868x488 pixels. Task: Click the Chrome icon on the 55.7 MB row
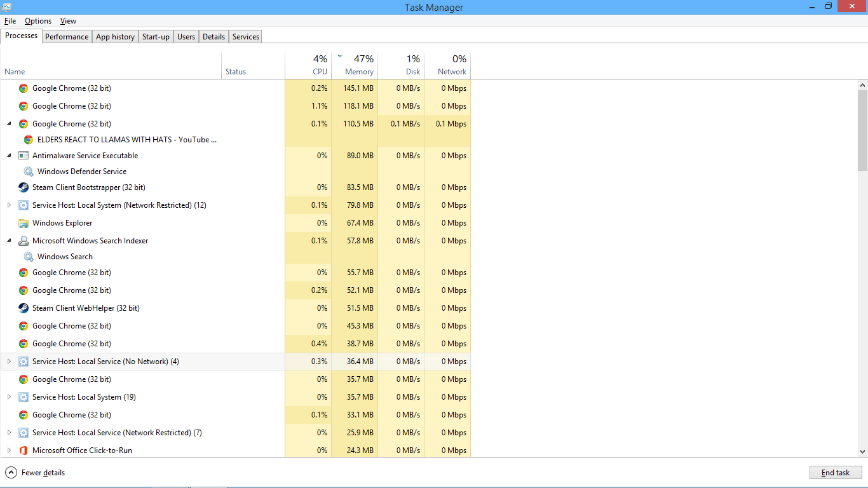coord(24,273)
